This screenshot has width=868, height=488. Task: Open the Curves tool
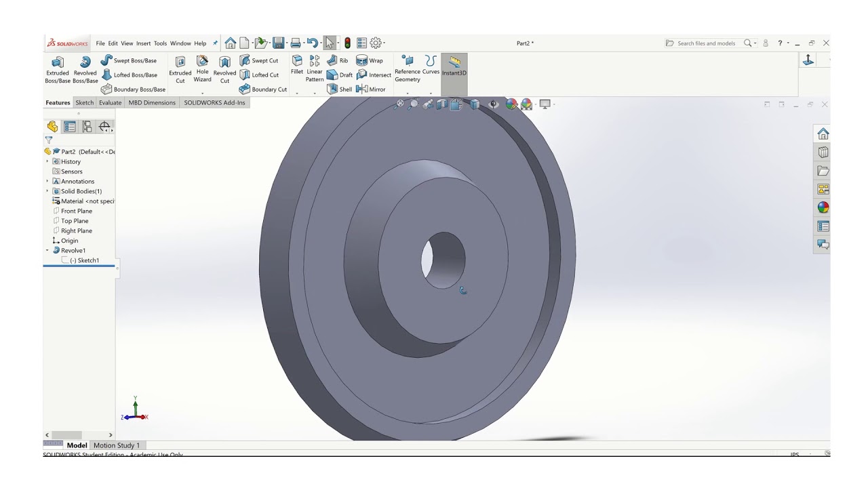(431, 66)
